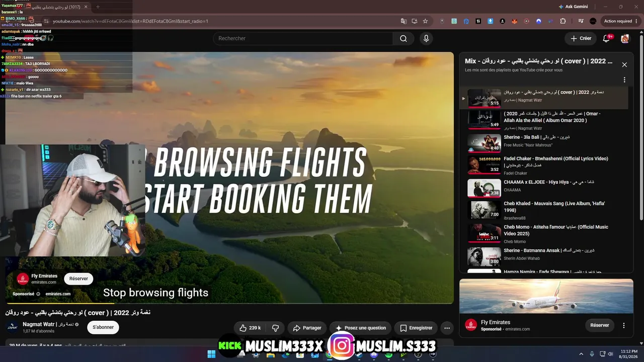644x362 pixels.
Task: Click Réserver in the side Fly Emirates ad
Action: 600,325
